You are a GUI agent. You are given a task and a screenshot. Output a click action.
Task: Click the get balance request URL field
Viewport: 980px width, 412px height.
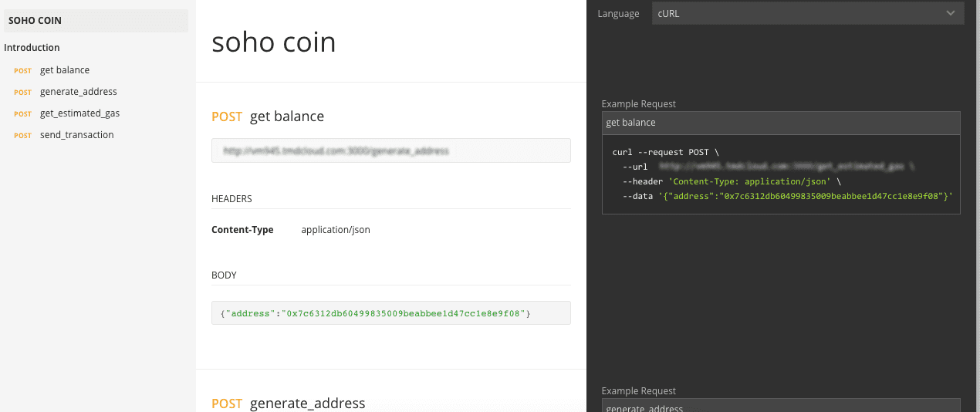click(390, 151)
